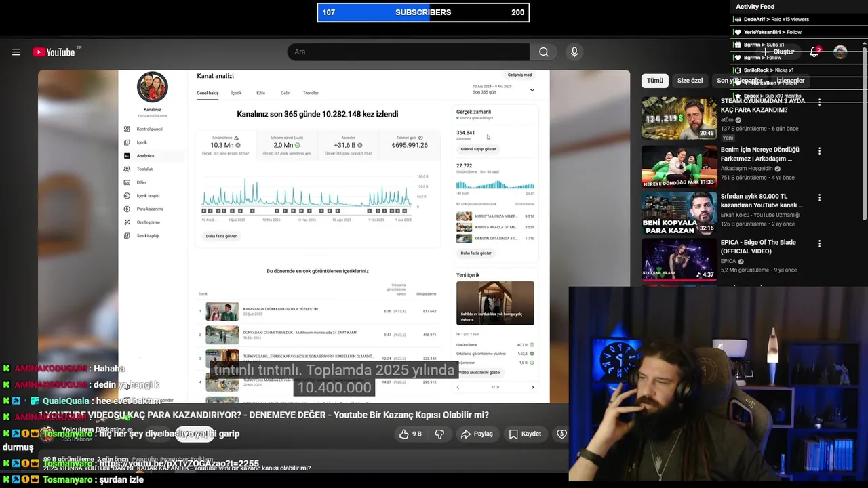Image resolution: width=868 pixels, height=488 pixels.
Task: Select the Size özel filter chip
Action: pos(690,81)
